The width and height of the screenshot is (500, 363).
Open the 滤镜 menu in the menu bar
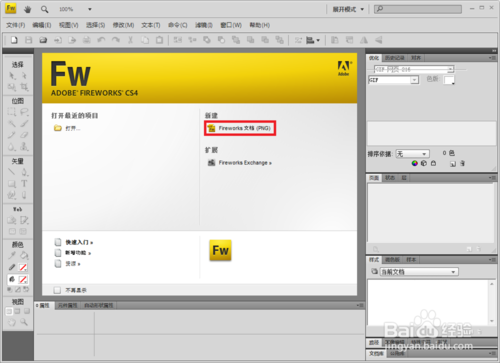coord(204,25)
